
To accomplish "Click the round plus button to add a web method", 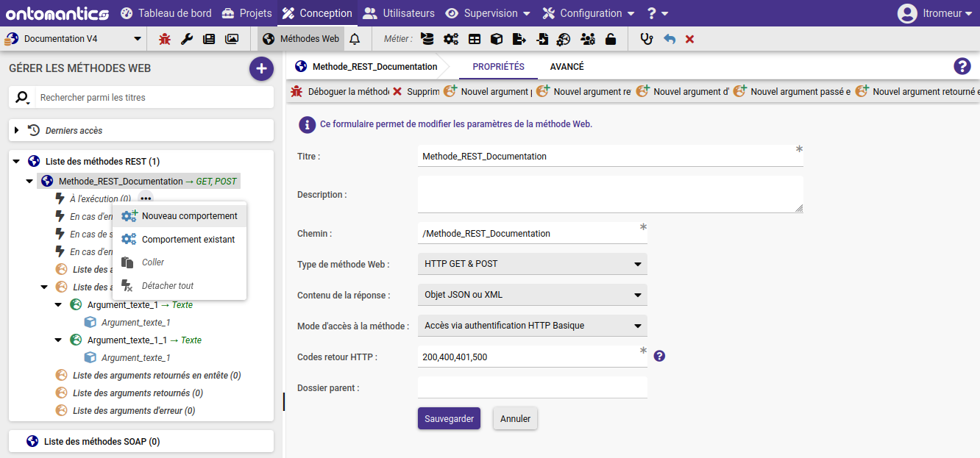I will pos(261,68).
